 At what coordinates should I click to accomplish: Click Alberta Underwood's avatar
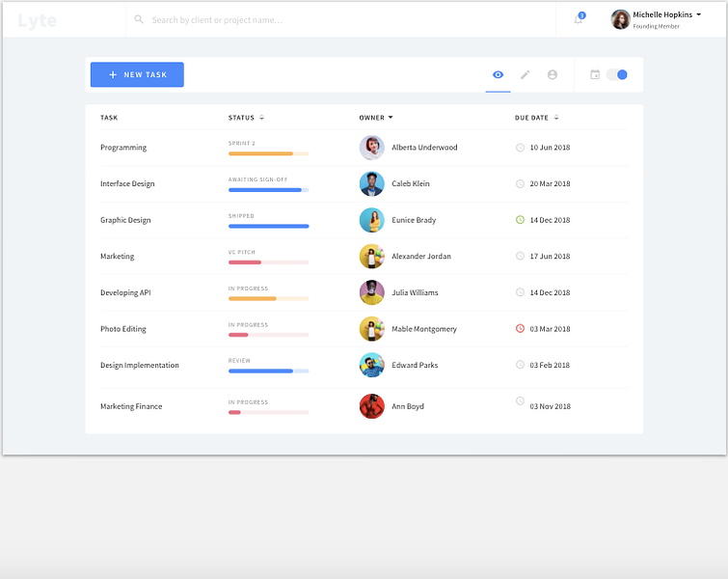[x=372, y=148]
